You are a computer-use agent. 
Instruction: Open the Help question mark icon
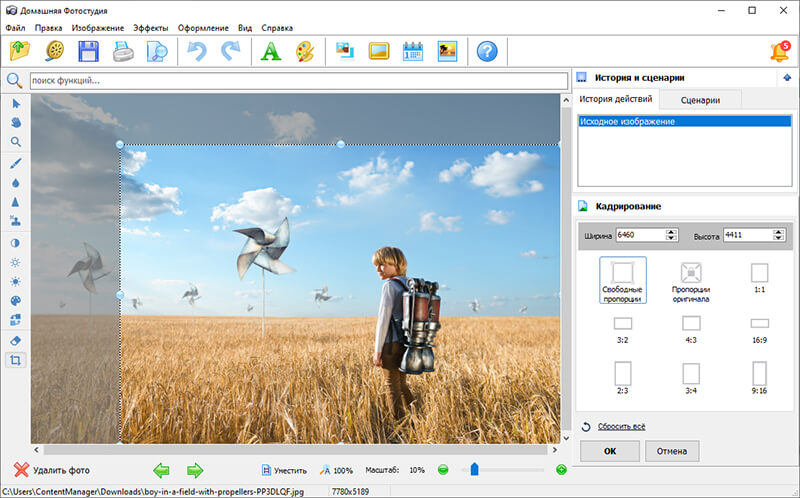click(x=486, y=51)
